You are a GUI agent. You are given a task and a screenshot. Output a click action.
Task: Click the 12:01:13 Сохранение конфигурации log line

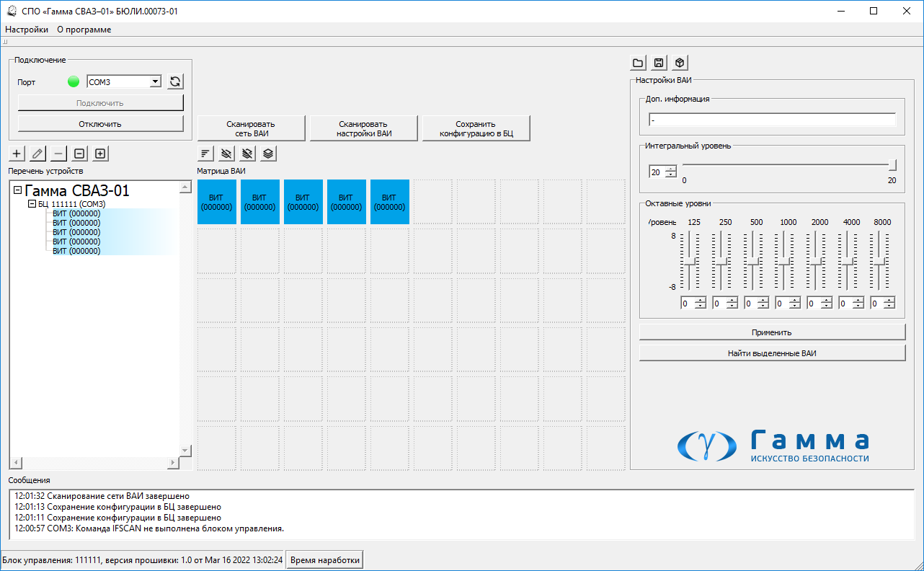tap(117, 507)
